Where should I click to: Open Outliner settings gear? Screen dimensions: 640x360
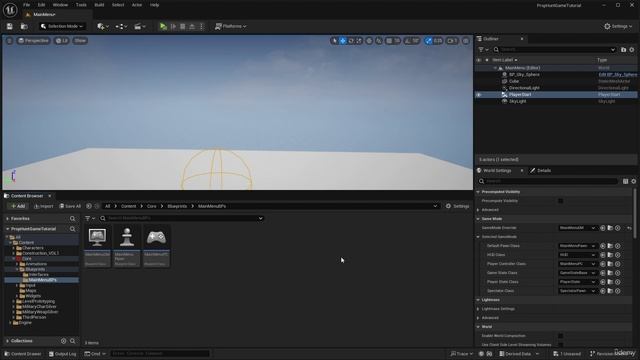coord(632,50)
